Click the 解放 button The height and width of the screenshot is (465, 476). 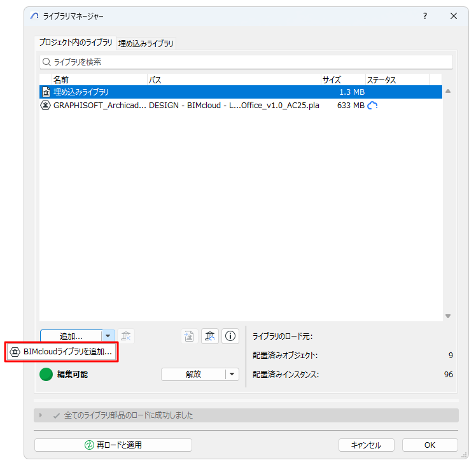(193, 374)
